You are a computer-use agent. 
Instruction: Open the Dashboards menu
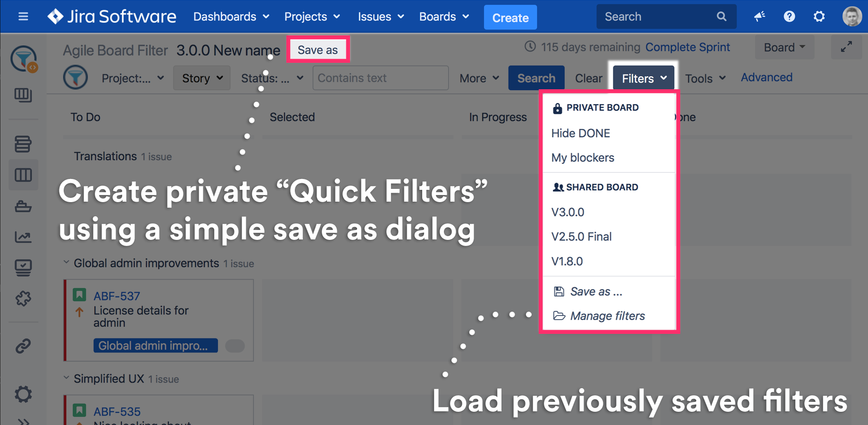[x=231, y=17]
